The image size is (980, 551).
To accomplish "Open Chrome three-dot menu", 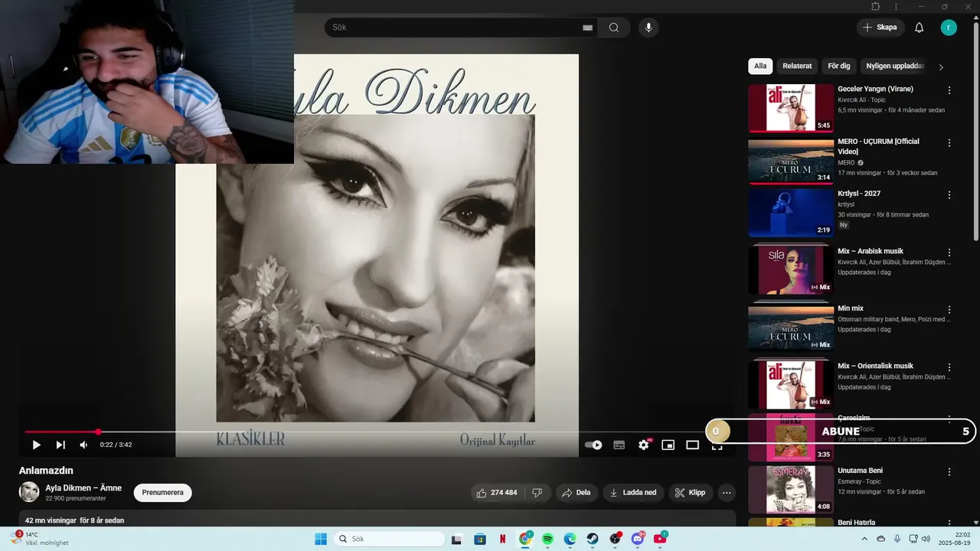I will click(x=897, y=6).
